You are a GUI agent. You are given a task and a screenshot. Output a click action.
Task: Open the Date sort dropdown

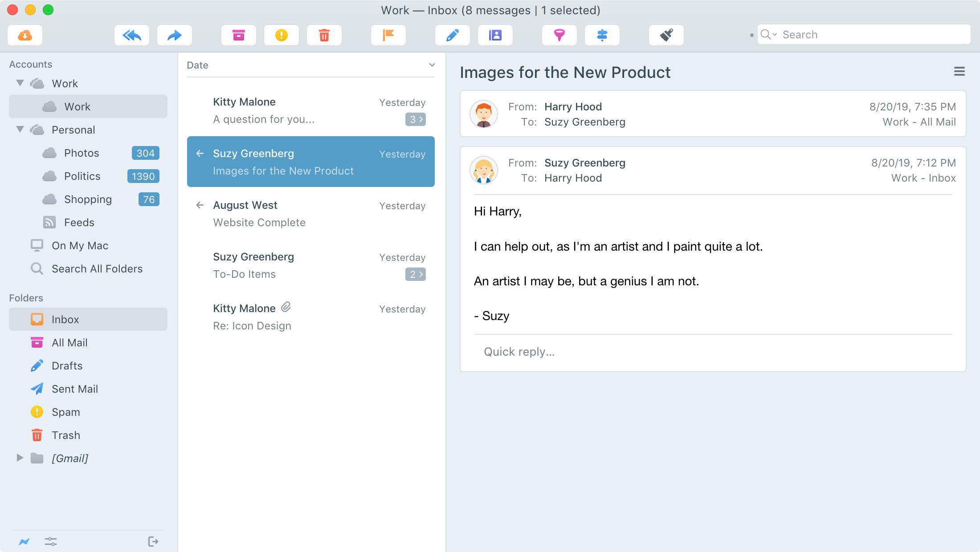(x=432, y=65)
